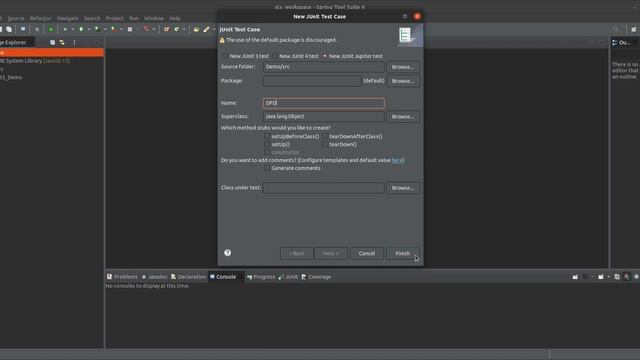Open the Project menu

pyautogui.click(x=114, y=18)
